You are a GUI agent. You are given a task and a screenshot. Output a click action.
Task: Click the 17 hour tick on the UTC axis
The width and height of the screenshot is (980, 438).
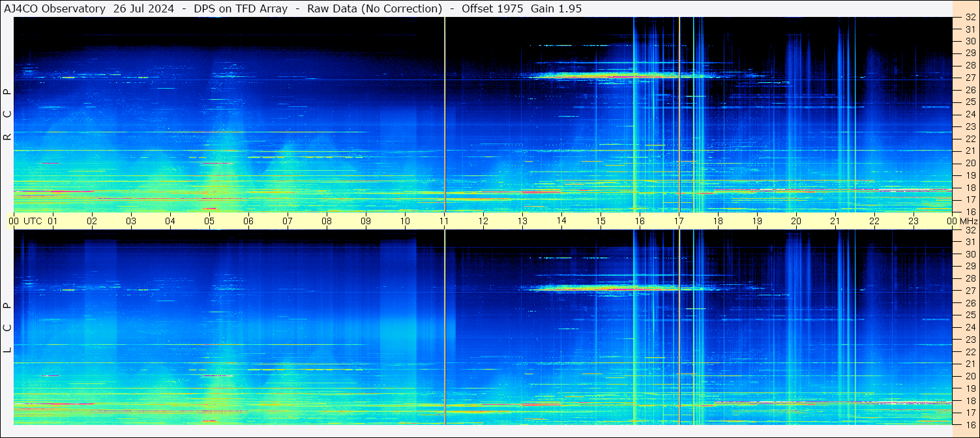pyautogui.click(x=679, y=221)
